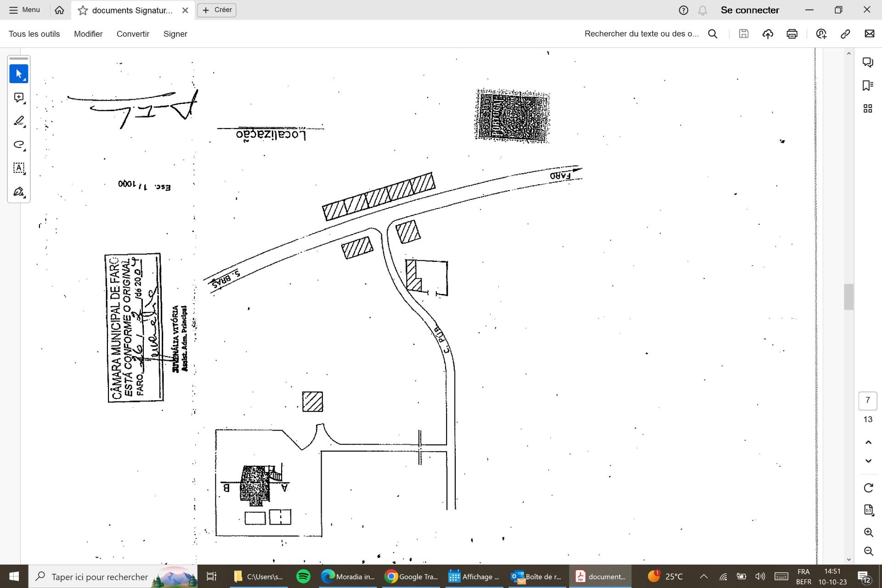
Task: Open the bookmarks panel
Action: (x=867, y=85)
